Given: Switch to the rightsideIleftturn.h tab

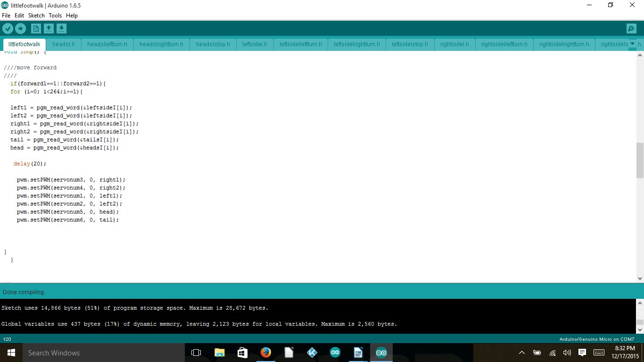Looking at the screenshot, I should (504, 44).
